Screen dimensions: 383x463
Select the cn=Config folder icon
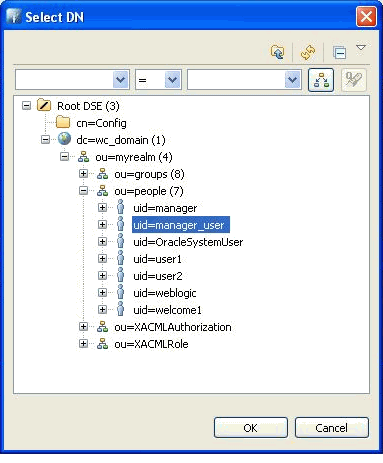[63, 122]
